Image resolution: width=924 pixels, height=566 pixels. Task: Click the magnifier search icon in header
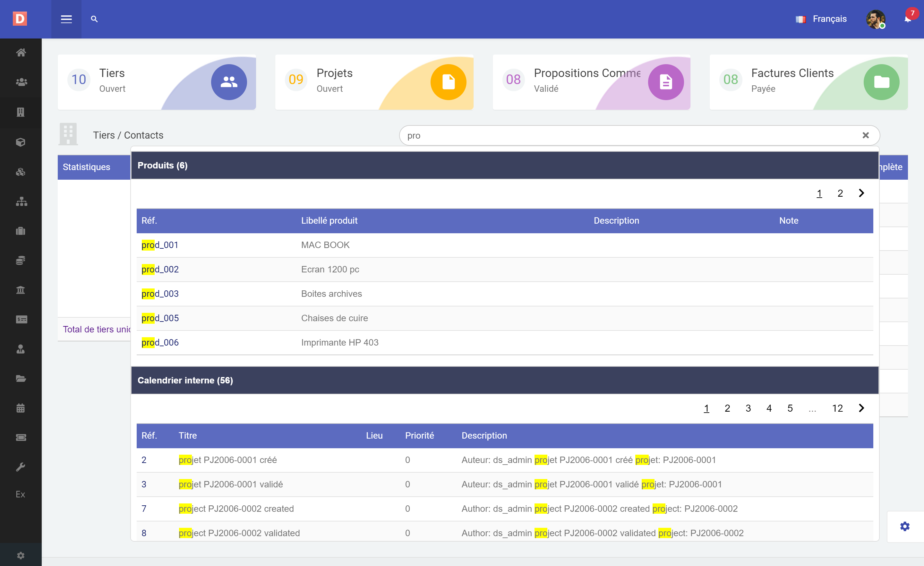click(x=94, y=19)
